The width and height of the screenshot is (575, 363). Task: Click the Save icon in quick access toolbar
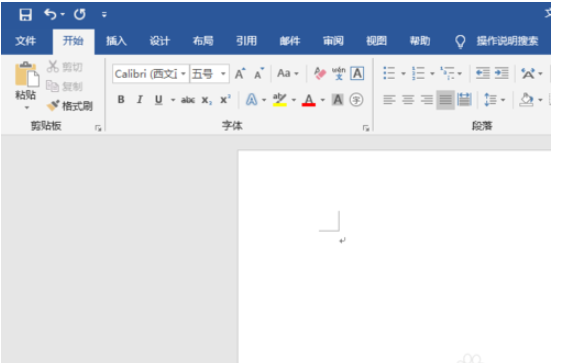pos(26,15)
